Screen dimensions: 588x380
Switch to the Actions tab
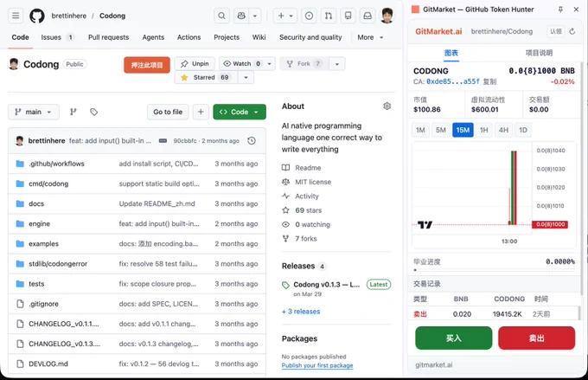tap(189, 37)
